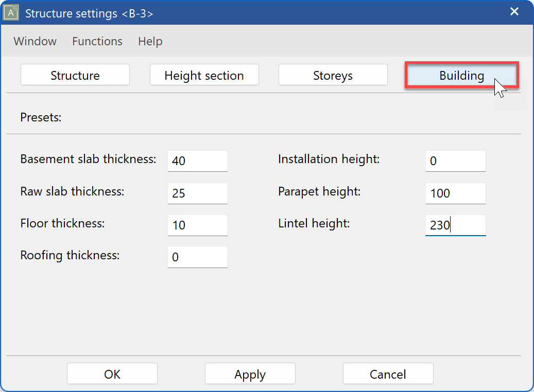Screen dimensions: 534x392
Task: Edit the Installation height value
Action: click(x=455, y=161)
